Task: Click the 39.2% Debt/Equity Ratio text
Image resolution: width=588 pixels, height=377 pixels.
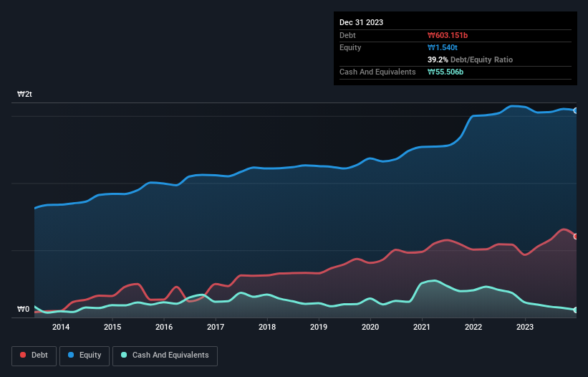Action: [x=470, y=59]
